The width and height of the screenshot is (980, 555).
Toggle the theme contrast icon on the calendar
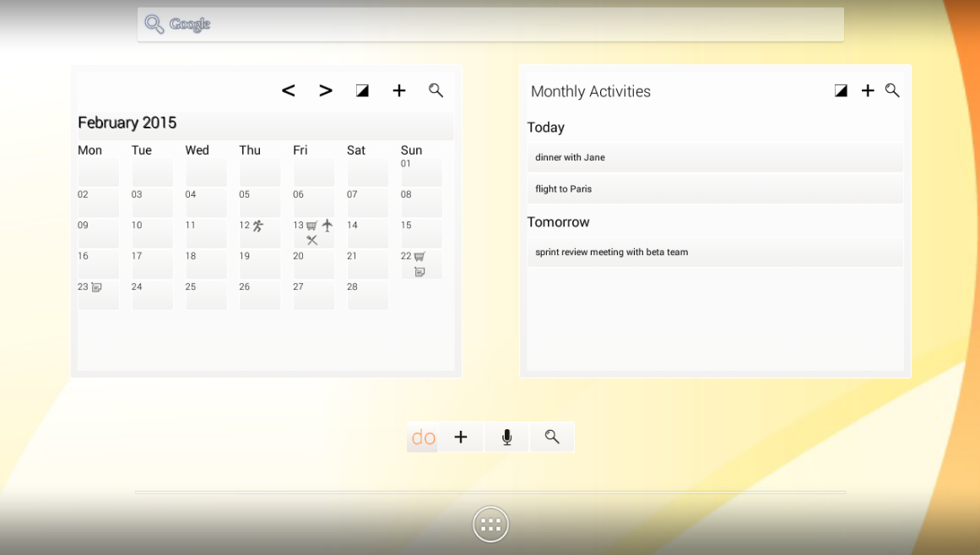click(362, 90)
